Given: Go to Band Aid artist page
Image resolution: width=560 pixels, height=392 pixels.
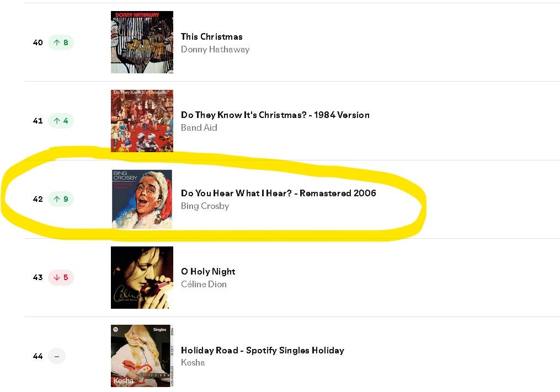Looking at the screenshot, I should tap(199, 128).
